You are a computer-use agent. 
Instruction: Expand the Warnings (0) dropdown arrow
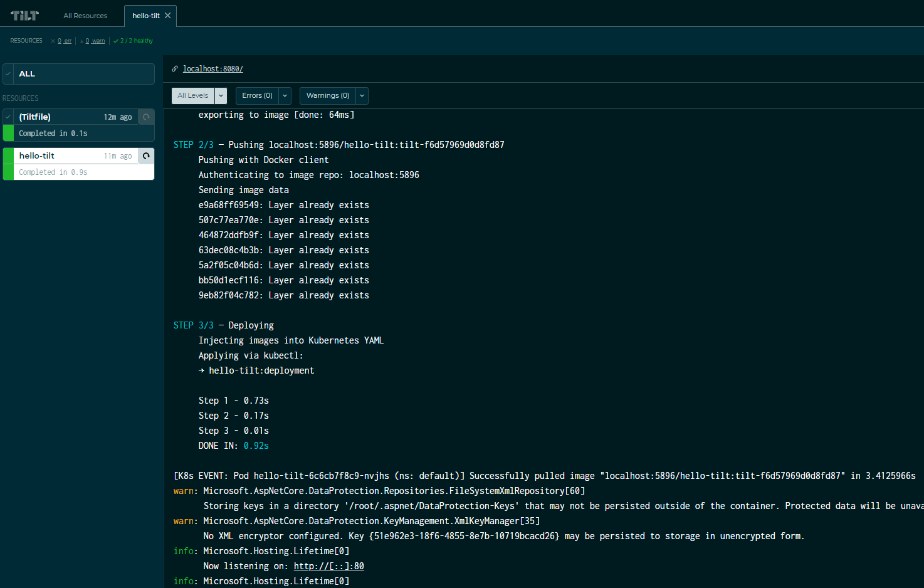tap(362, 95)
